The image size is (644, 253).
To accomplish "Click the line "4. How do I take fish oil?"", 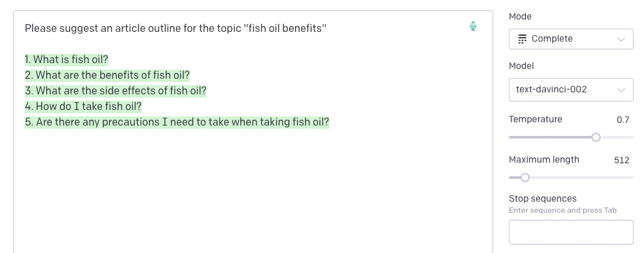I will click(x=83, y=107).
